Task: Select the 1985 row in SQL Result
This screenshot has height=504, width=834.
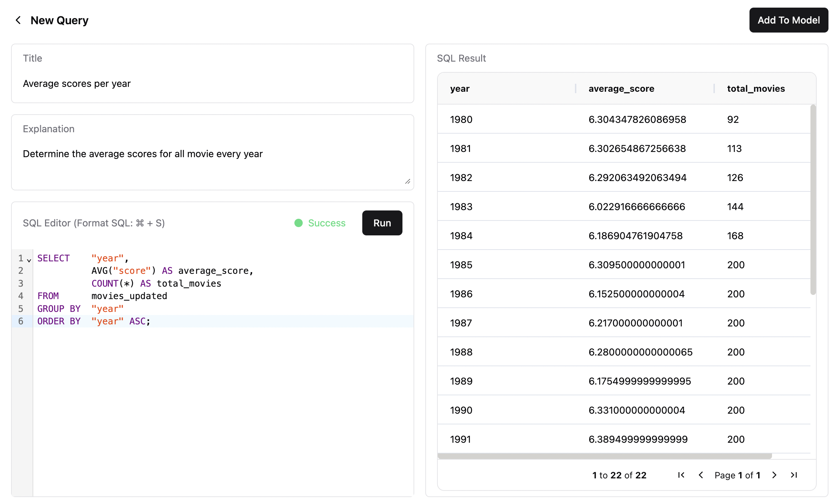Action: (589, 264)
